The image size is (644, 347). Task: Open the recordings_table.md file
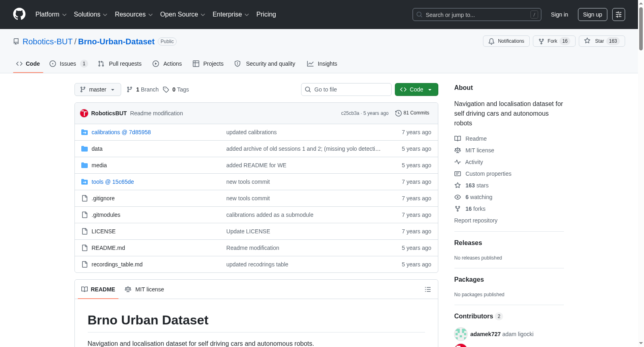point(117,264)
